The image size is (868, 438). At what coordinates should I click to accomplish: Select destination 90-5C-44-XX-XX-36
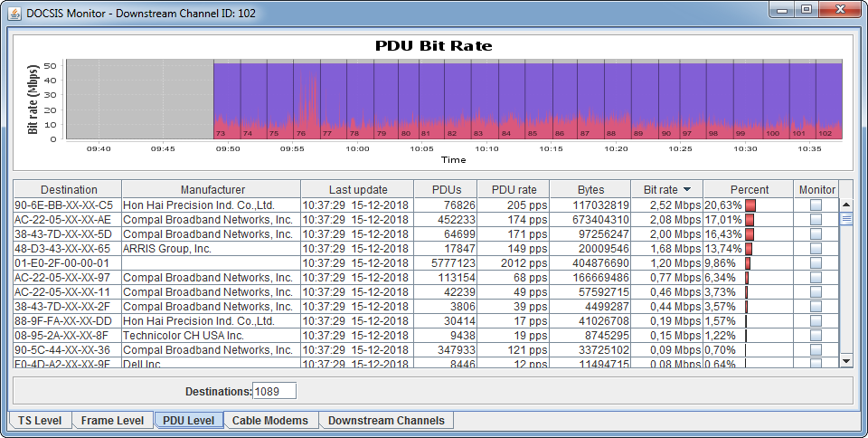coord(68,349)
